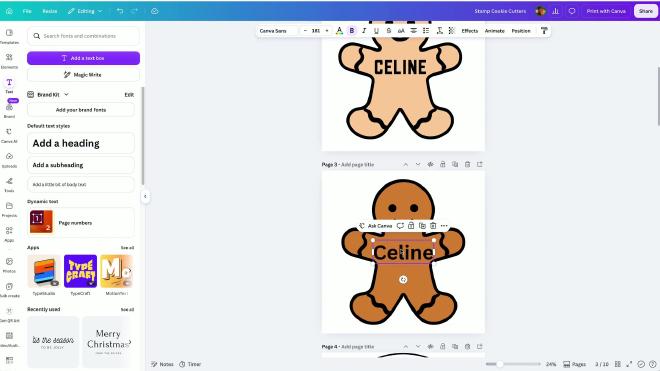Toggle bulleted list formatting

[426, 31]
